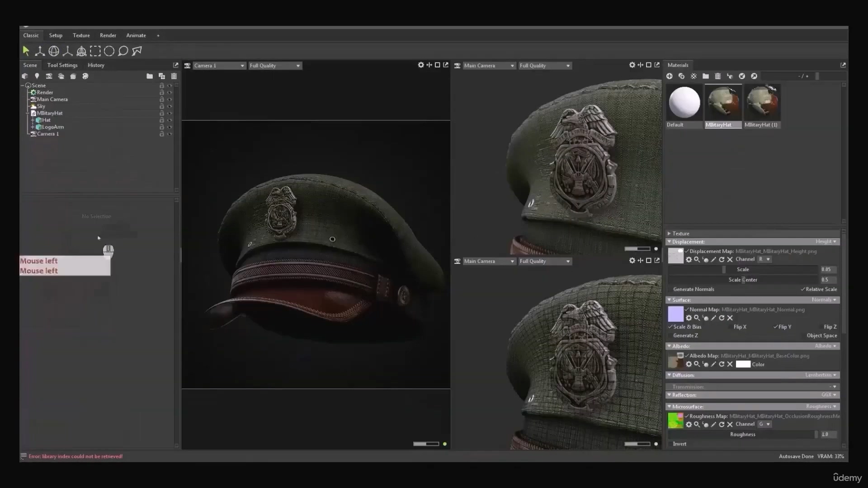Switch to the Setup workspace tab
The image size is (868, 488).
(x=56, y=35)
